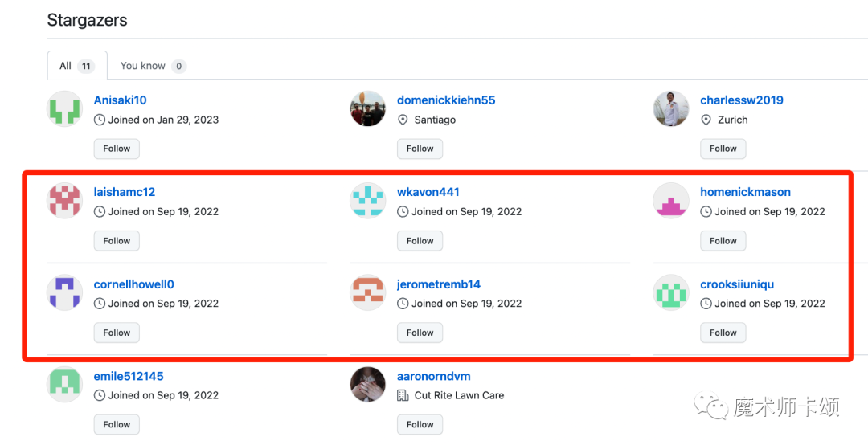Image resolution: width=868 pixels, height=445 pixels.
Task: Open the jerometremb14 username link
Action: pyautogui.click(x=439, y=284)
